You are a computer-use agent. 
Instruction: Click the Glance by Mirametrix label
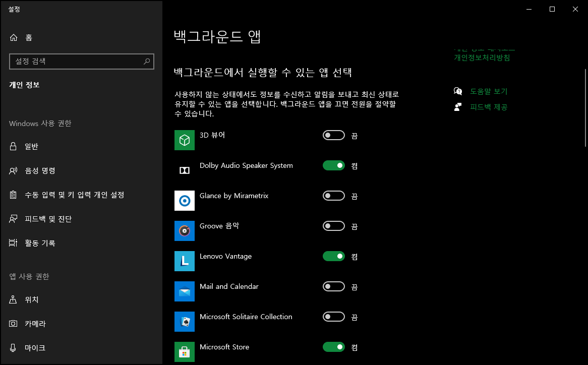click(x=234, y=196)
